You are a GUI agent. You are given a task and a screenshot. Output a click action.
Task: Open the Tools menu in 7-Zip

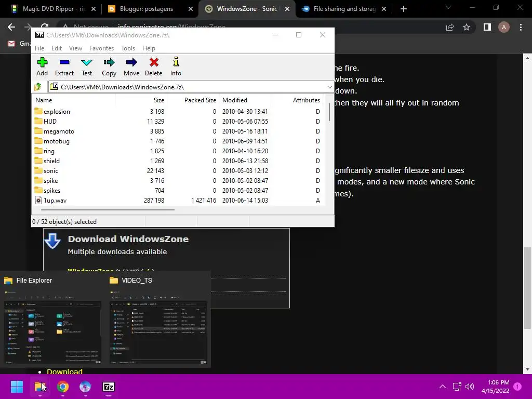pos(128,48)
